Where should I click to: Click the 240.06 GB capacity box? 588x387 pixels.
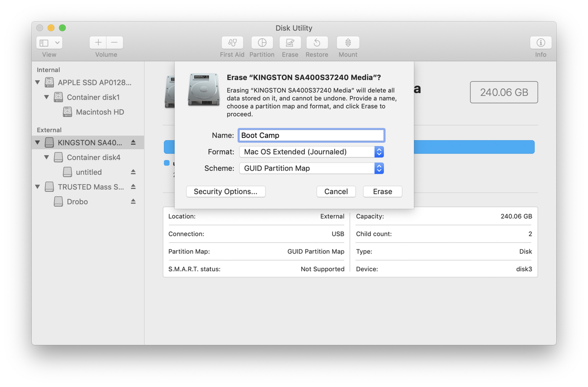(504, 92)
